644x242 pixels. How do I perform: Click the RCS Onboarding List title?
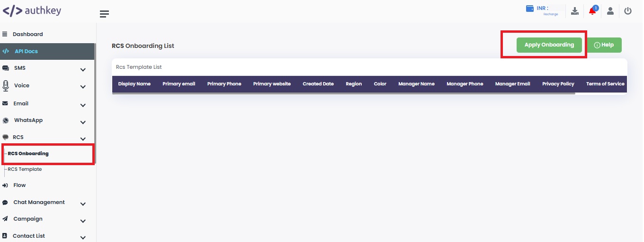tap(143, 46)
